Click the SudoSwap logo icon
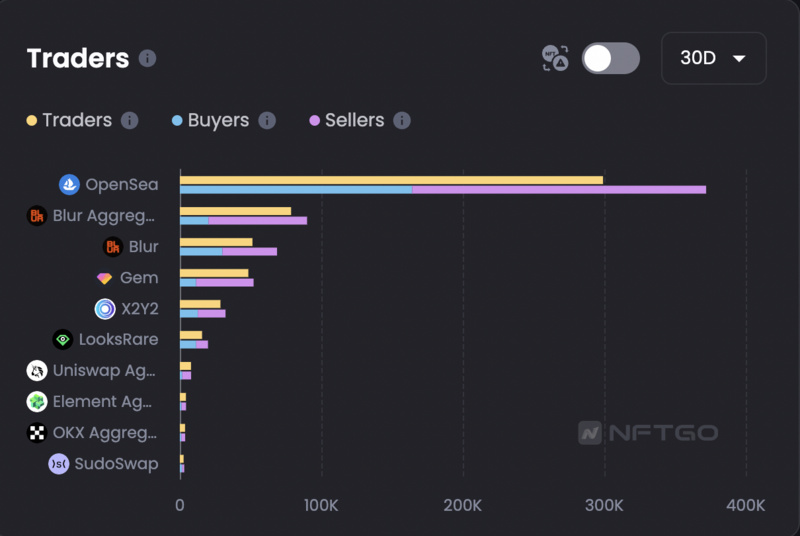This screenshot has width=800, height=536. [59, 464]
